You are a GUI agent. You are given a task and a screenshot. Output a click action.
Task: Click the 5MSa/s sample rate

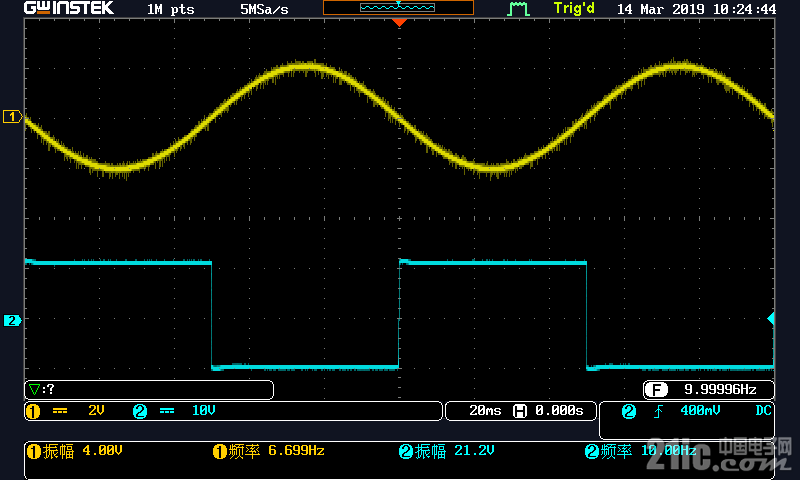(264, 9)
